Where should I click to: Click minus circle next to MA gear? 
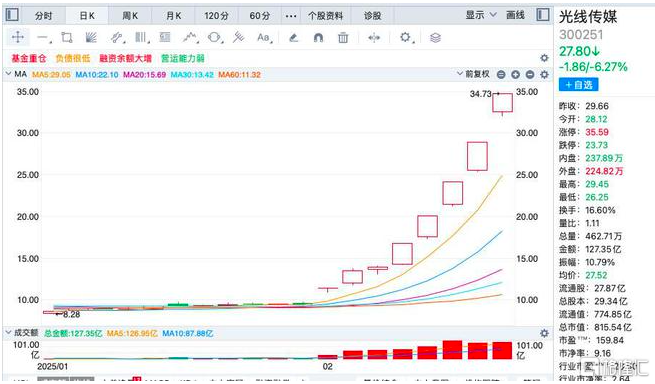click(530, 74)
